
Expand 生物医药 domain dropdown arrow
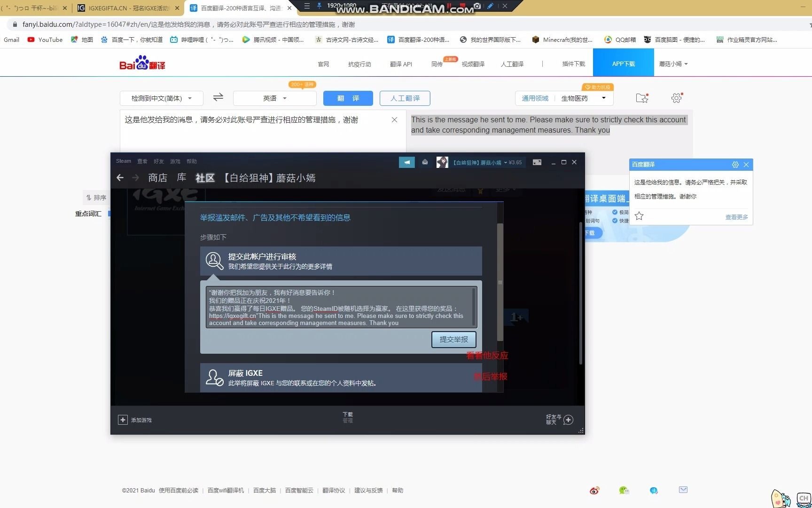click(x=604, y=98)
